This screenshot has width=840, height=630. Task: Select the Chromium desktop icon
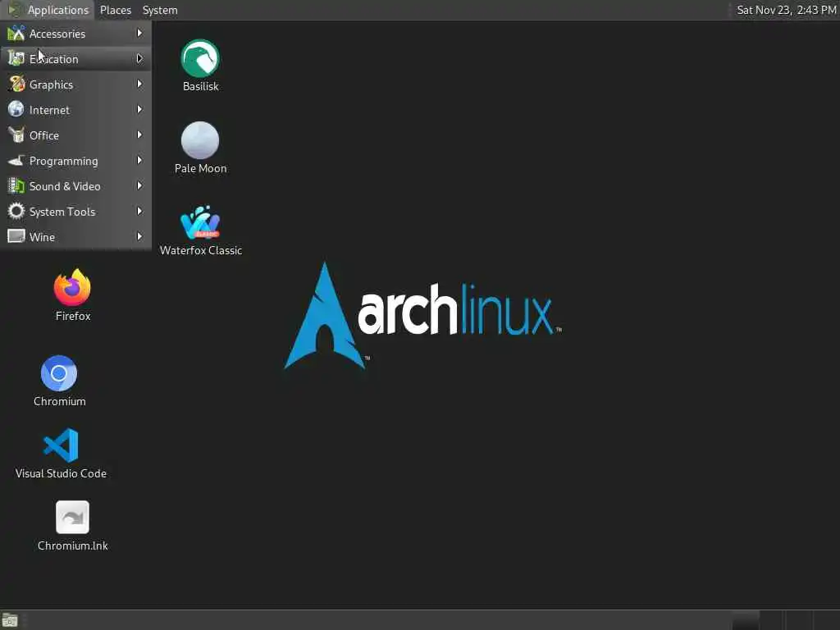pyautogui.click(x=59, y=373)
